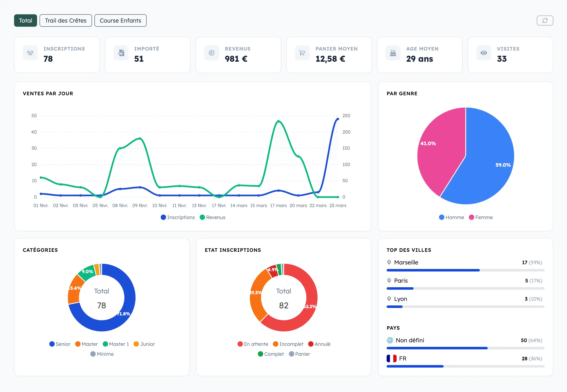
Task: Toggle the Inscriptions series in chart legend
Action: (x=178, y=217)
